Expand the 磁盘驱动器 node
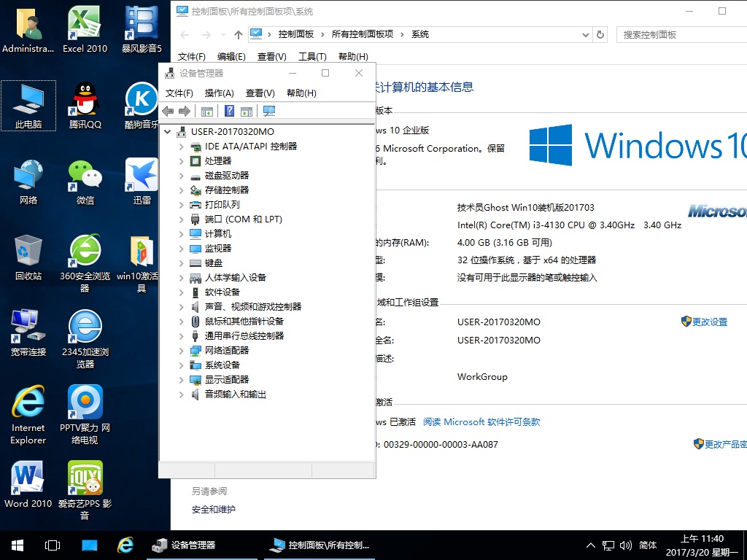 [181, 176]
